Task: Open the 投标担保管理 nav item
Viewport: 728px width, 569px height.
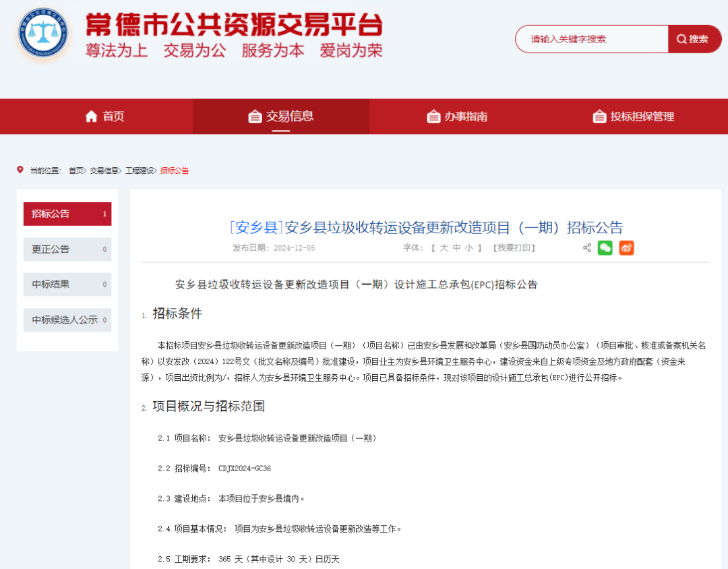Action: point(634,116)
